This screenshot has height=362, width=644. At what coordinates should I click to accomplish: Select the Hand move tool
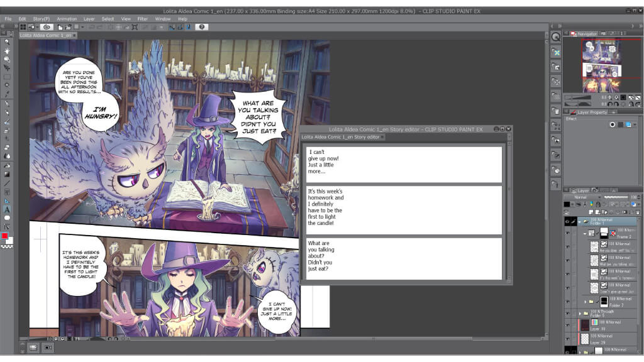(7, 50)
